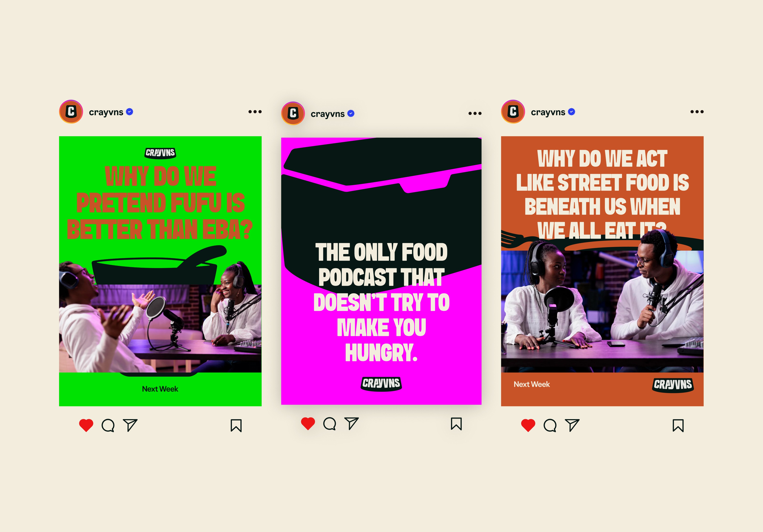The image size is (763, 532).
Task: Open the crayvns username above the green post
Action: point(106,112)
